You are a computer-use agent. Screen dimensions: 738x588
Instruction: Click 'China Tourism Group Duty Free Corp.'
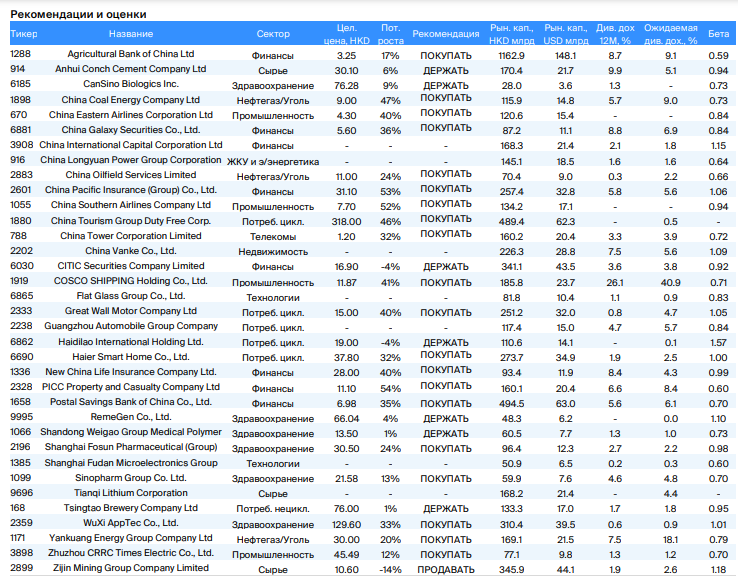click(x=131, y=221)
